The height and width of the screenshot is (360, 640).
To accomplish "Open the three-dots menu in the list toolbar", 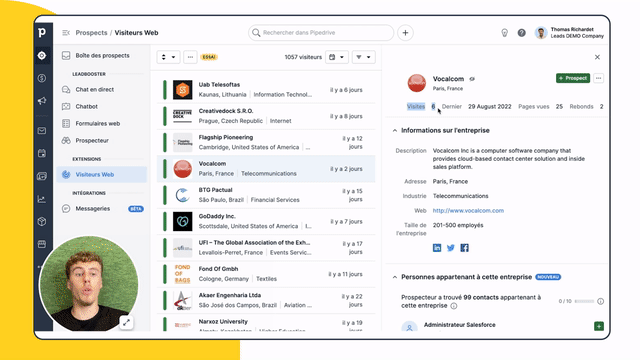I will [x=190, y=57].
